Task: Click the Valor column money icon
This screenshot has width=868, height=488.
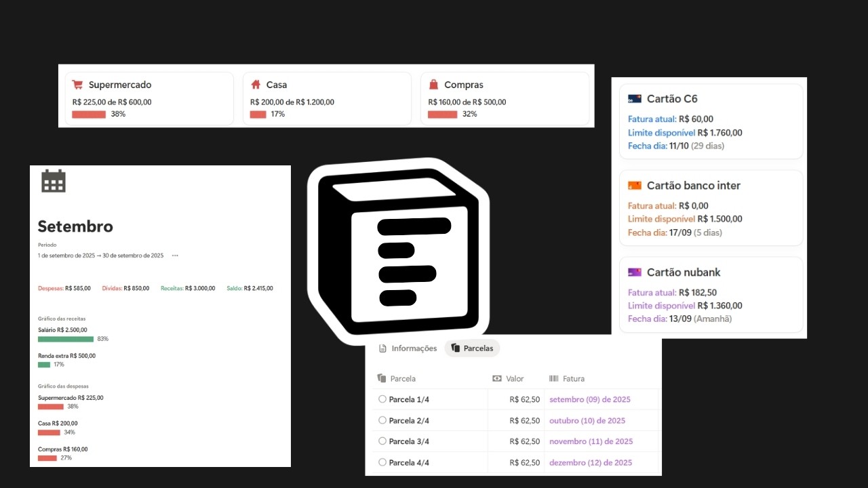Action: (497, 379)
